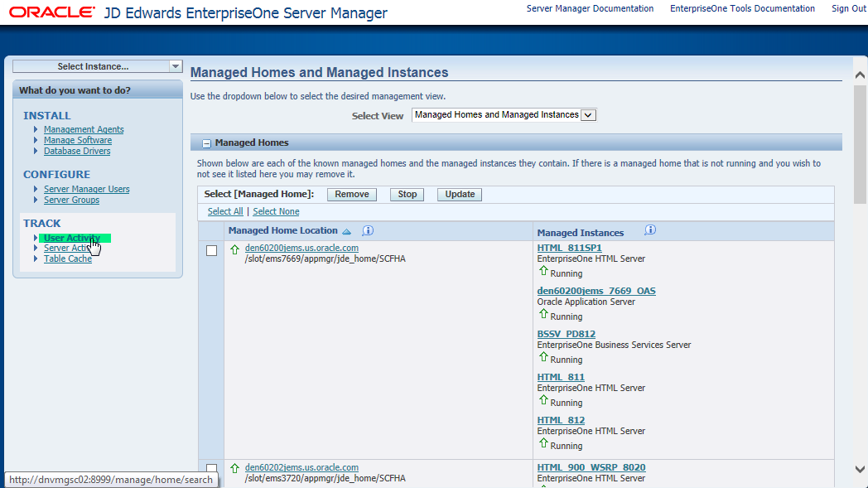Open Database Drivers link
The height and width of the screenshot is (488, 868).
[x=77, y=151]
